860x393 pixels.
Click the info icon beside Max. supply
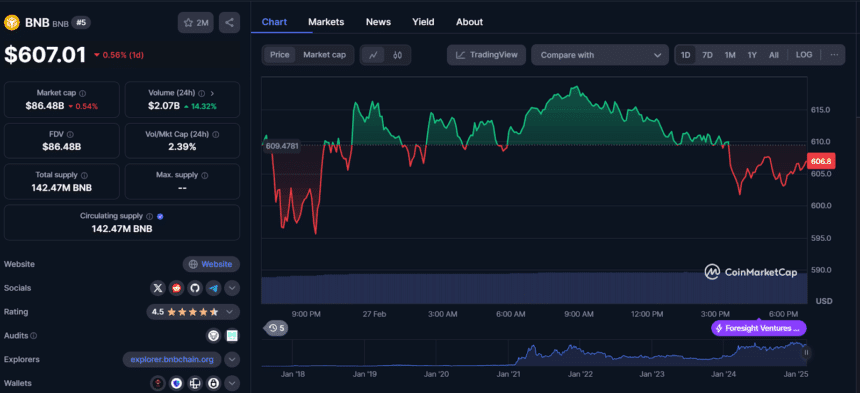pos(205,175)
